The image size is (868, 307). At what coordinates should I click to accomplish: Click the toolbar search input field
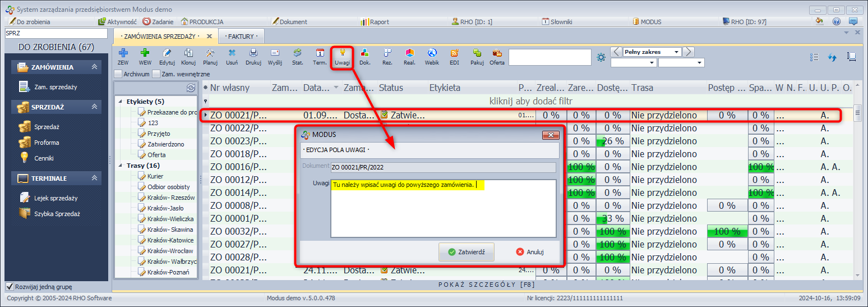coord(550,57)
